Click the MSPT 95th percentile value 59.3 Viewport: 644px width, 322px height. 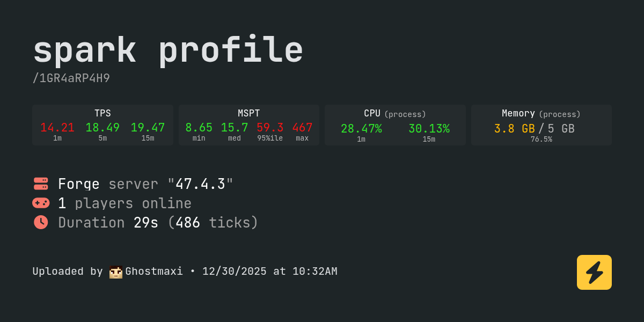tap(270, 128)
